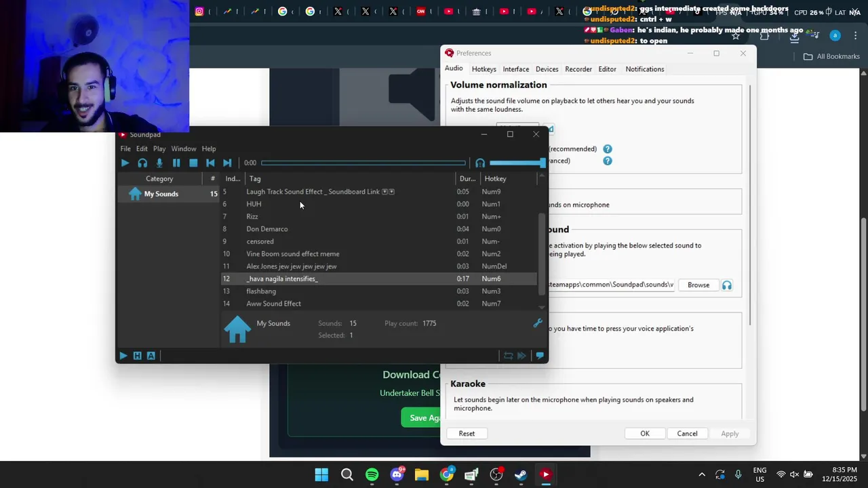Switch to Interface tab in Preferences
868x488 pixels.
point(516,69)
